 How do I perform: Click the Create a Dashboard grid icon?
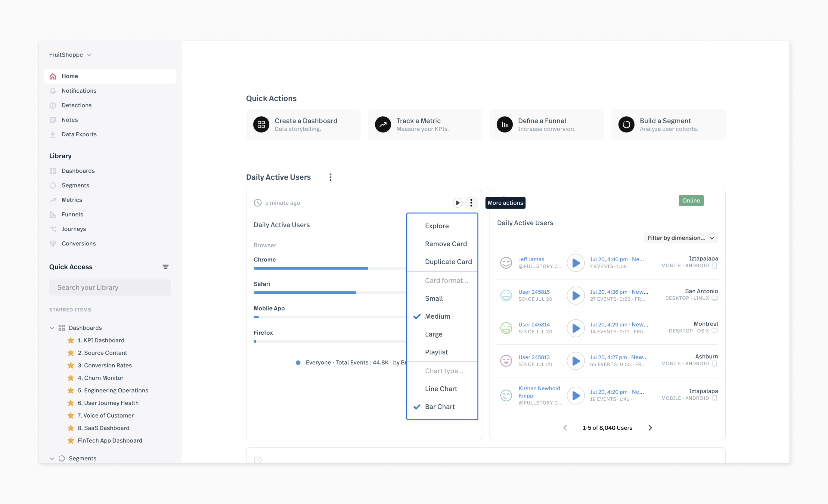point(261,125)
